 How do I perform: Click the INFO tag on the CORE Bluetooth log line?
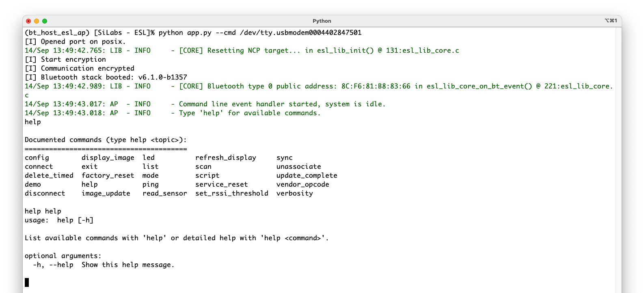[x=143, y=86]
